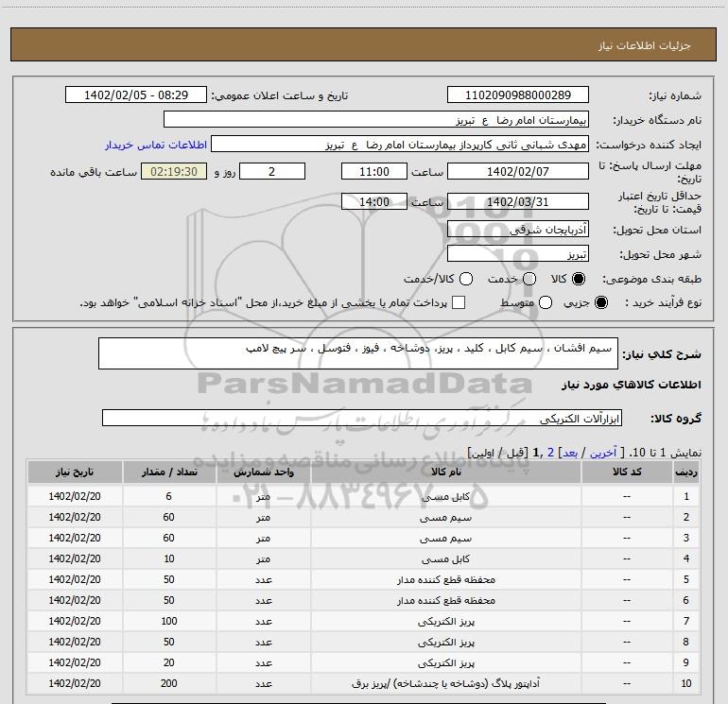Click the response deadline date 1402/02/07
This screenshot has width=728, height=704.
click(518, 171)
